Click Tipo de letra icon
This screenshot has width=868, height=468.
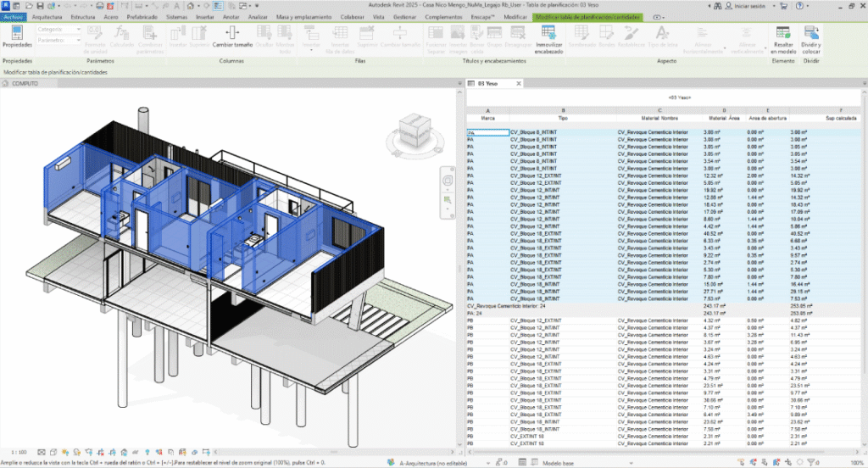(662, 36)
